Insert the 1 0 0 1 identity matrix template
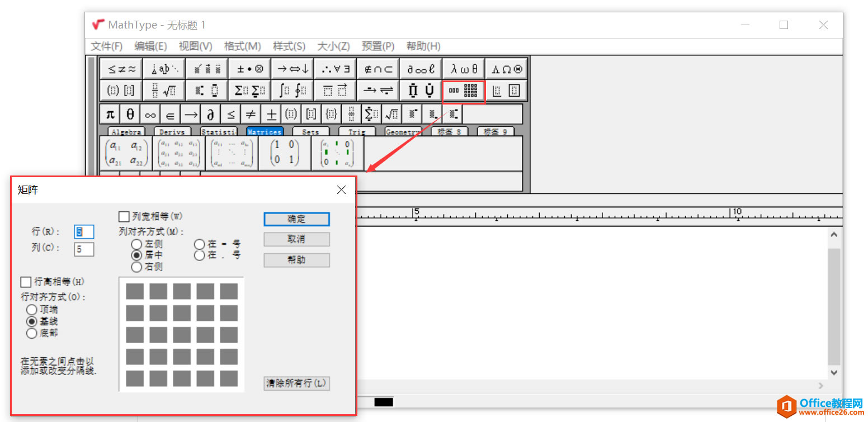This screenshot has width=868, height=422. [284, 153]
